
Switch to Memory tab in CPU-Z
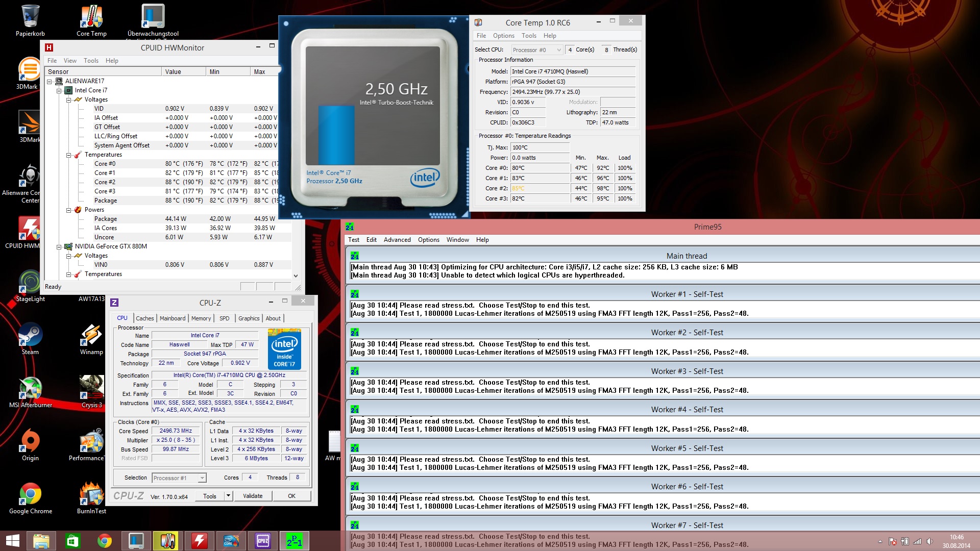click(x=201, y=318)
